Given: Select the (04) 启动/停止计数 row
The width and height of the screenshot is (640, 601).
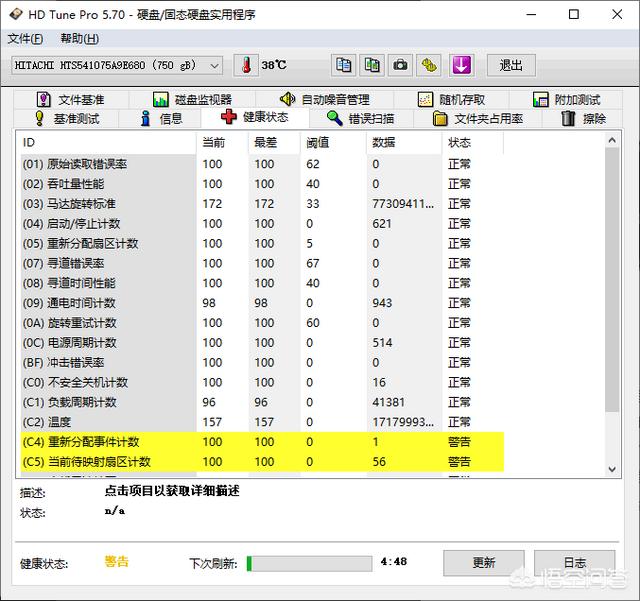Looking at the screenshot, I should (262, 224).
